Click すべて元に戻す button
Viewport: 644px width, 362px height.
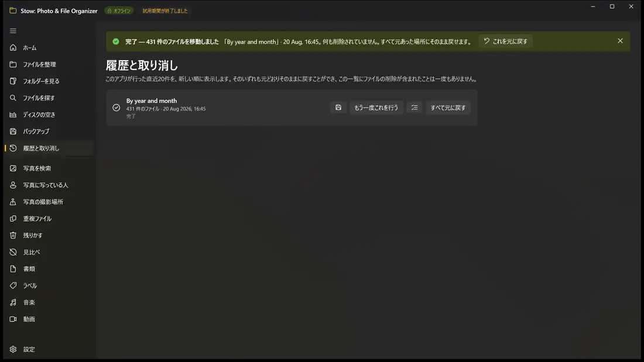point(448,108)
